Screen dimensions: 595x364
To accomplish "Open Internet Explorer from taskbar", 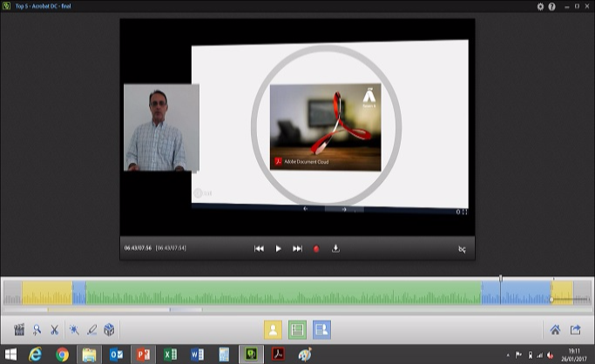I will tap(36, 355).
